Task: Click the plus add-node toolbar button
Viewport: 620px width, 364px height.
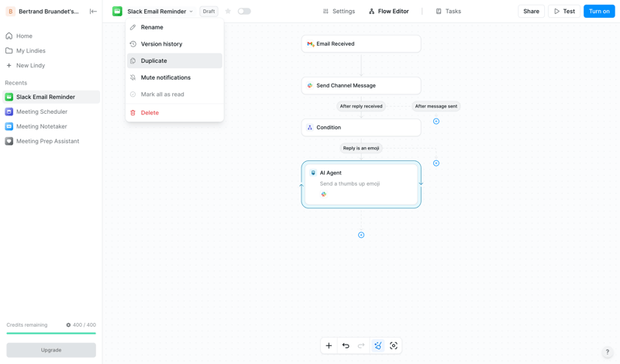Action: (x=329, y=346)
